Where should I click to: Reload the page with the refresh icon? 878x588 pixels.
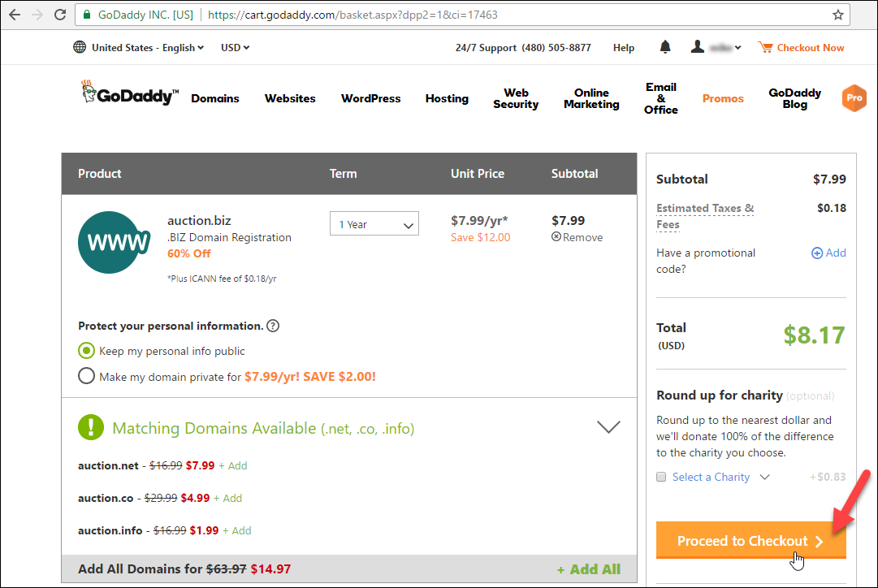click(x=60, y=15)
